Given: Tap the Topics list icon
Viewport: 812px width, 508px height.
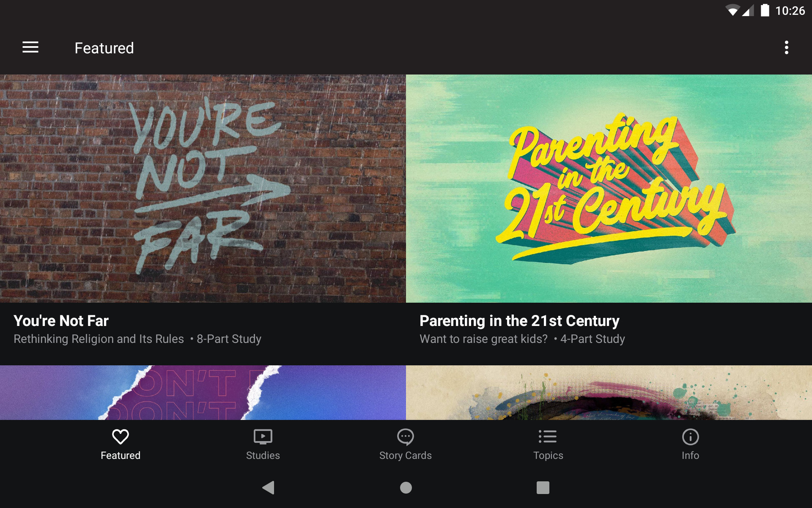Looking at the screenshot, I should (x=548, y=436).
